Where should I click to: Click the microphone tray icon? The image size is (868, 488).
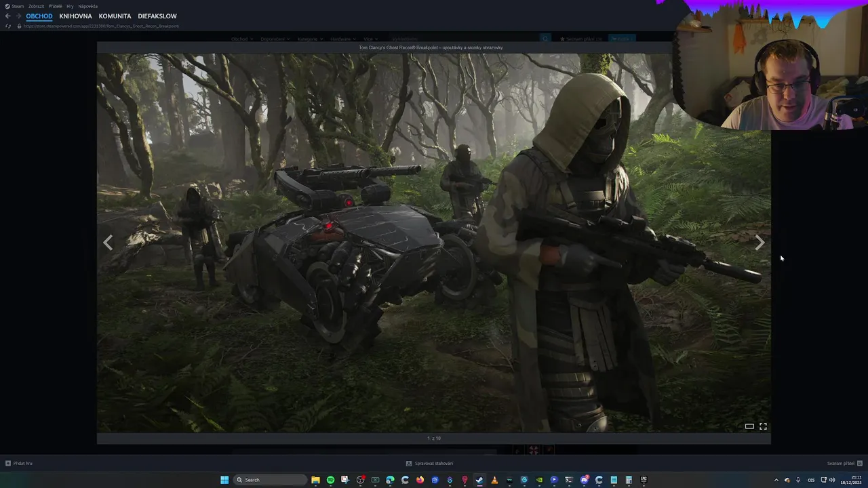(798, 480)
